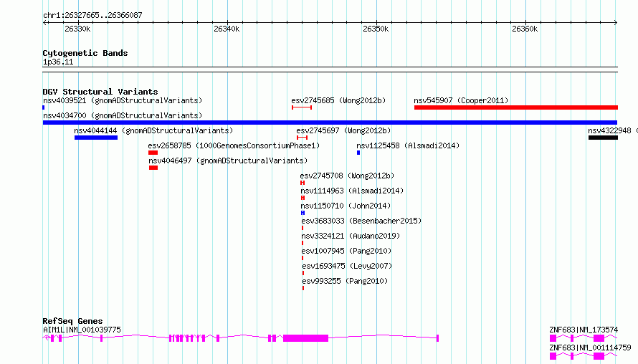Open esv1007945 Pang2010 label
Image resolution: width=638 pixels, height=364 pixels.
[x=346, y=251]
